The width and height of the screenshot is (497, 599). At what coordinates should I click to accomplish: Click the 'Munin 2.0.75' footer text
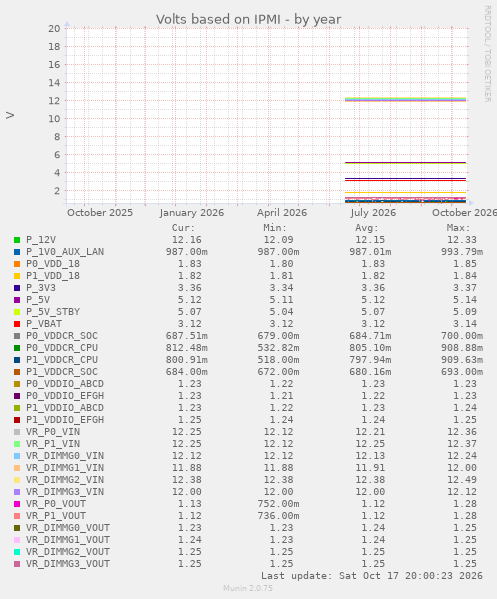(248, 588)
